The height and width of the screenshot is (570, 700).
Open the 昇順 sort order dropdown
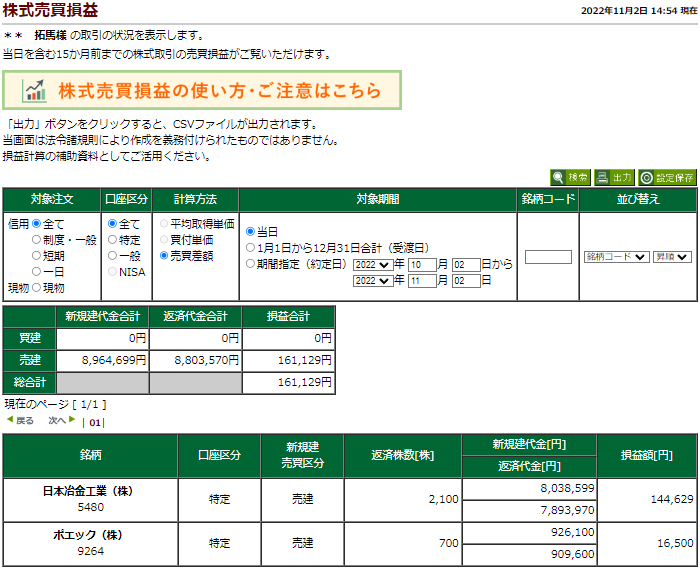pyautogui.click(x=672, y=257)
